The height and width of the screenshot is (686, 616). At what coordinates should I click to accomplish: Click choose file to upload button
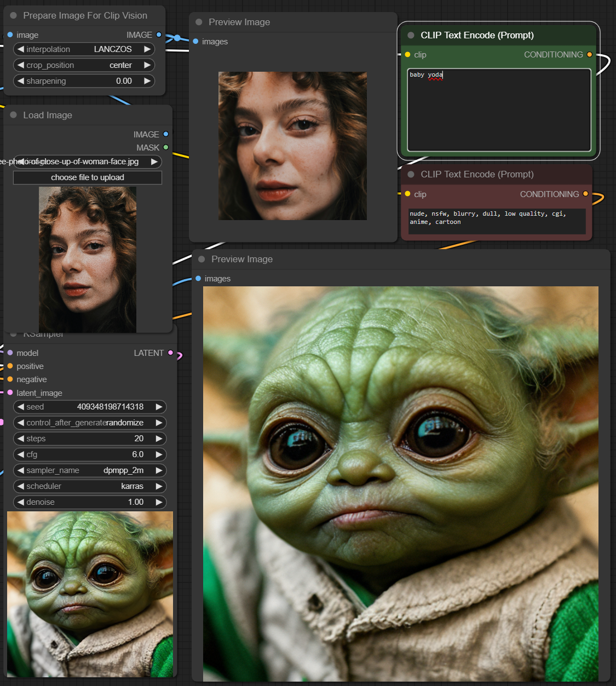(x=88, y=177)
